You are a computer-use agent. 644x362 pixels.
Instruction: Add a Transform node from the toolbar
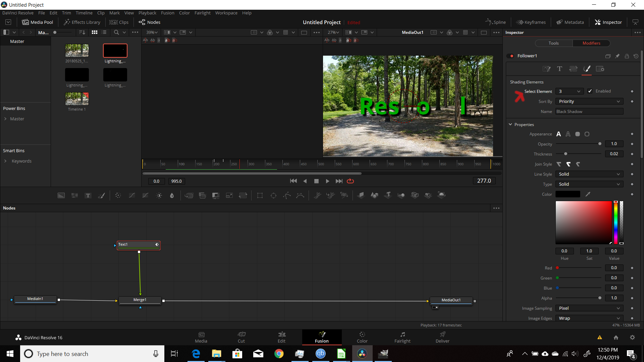(x=243, y=195)
